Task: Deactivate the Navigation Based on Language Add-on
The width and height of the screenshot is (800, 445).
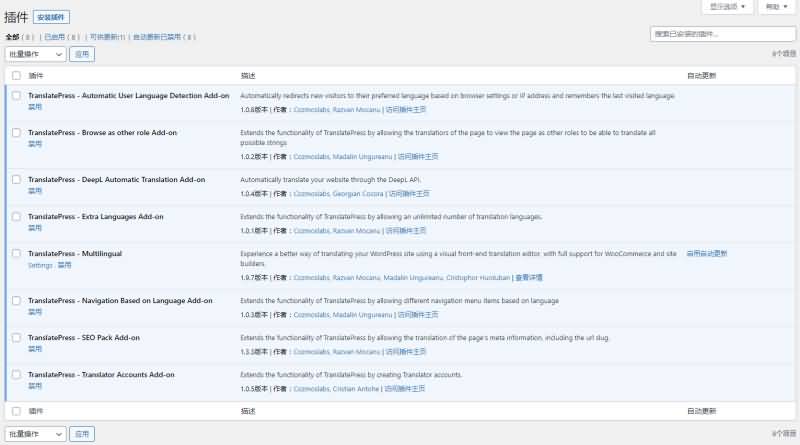Action: (x=35, y=312)
